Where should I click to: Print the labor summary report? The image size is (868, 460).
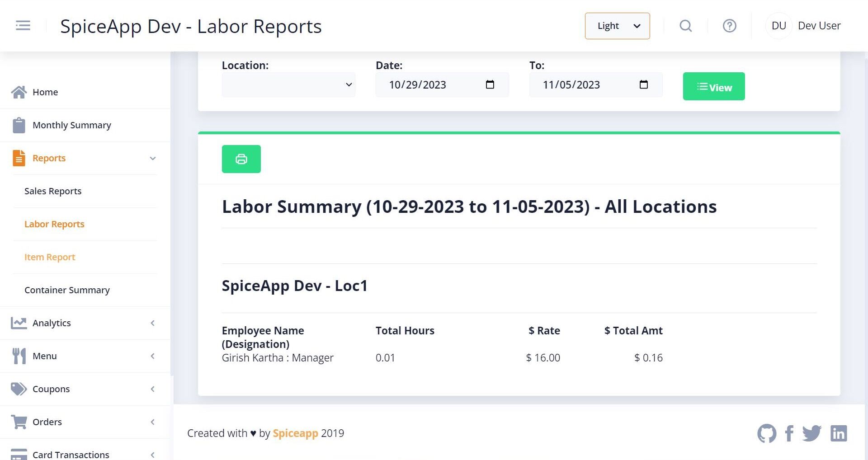241,159
